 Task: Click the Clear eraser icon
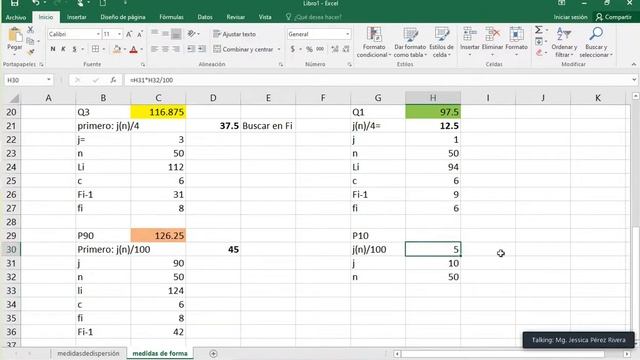point(539,52)
